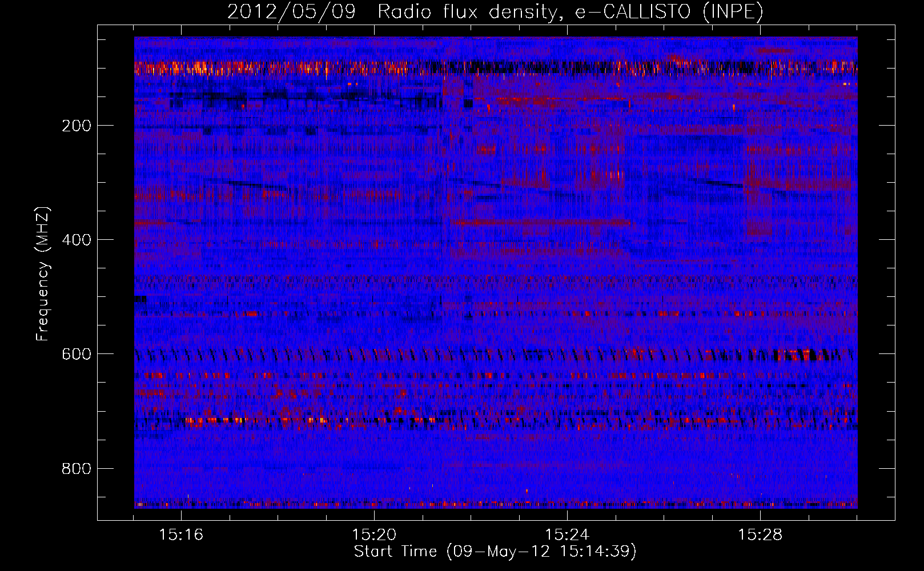The width and height of the screenshot is (924, 571).
Task: Click the 600 frequency tick label
Action: coord(77,354)
